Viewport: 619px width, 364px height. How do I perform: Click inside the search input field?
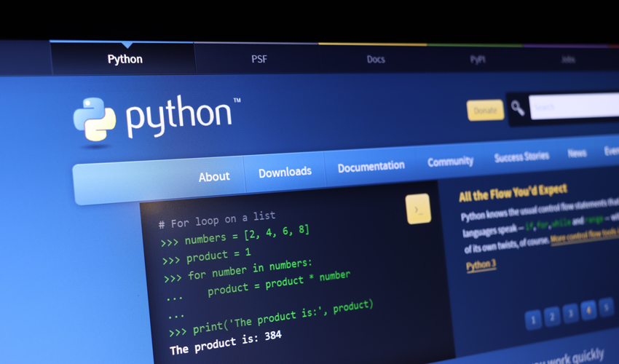(x=575, y=106)
